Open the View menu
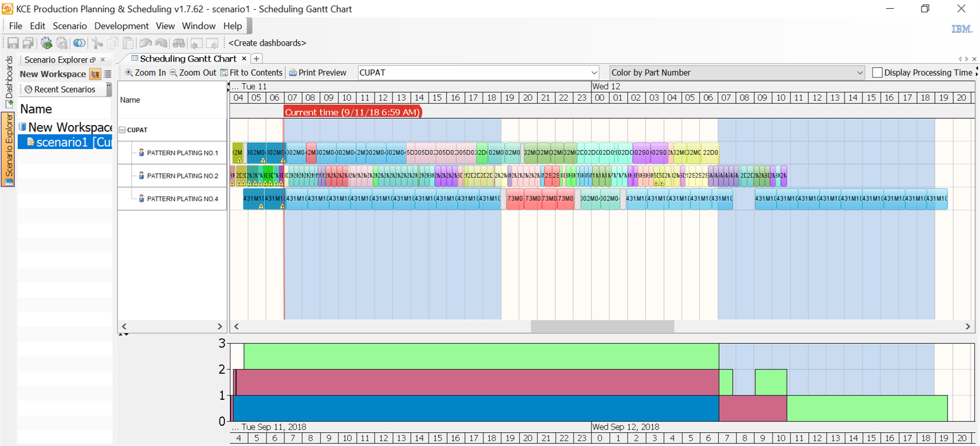This screenshot has width=980, height=446. (x=165, y=26)
